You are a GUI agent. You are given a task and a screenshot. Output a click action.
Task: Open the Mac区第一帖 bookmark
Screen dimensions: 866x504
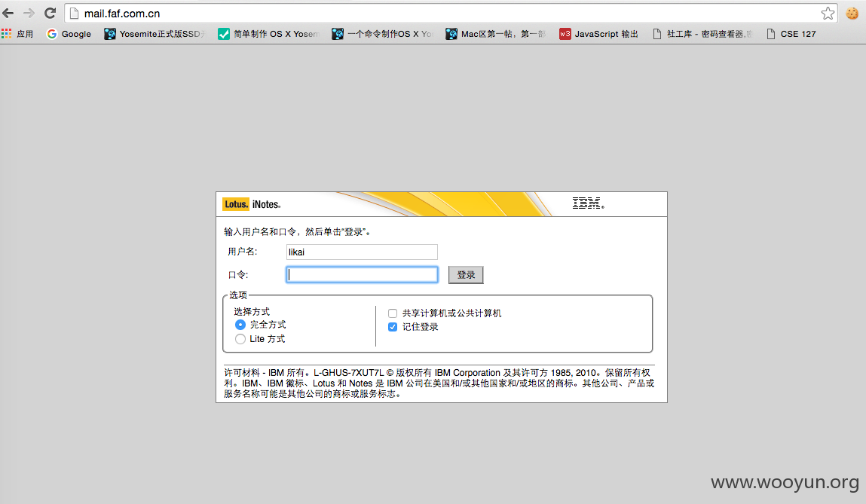point(496,34)
